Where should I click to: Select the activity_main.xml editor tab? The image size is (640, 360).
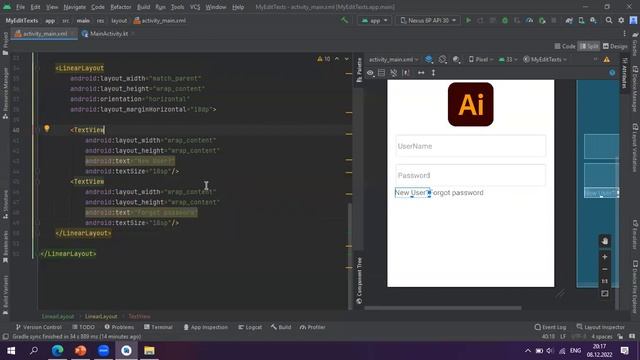point(44,34)
